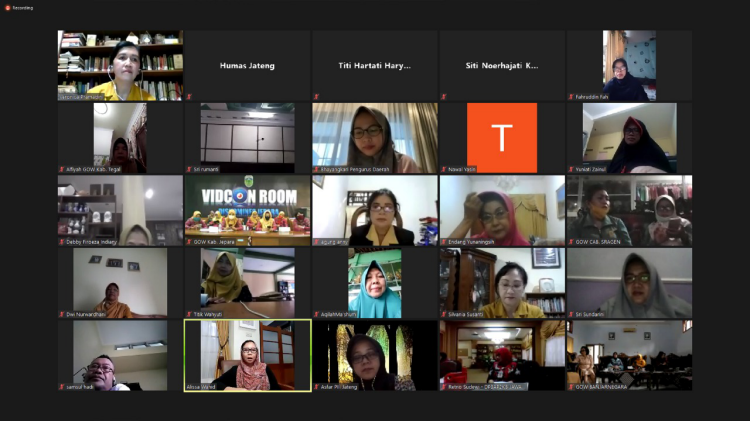Click muted mic icon beside Retno Sudewi

(x=444, y=387)
